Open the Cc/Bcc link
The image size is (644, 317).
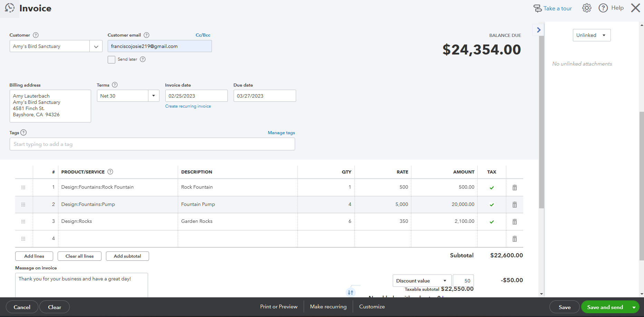[x=203, y=35]
